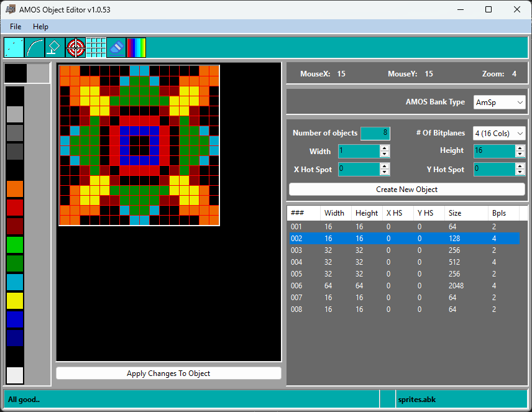Pick the medium gray palette color
This screenshot has width=532, height=412.
[15, 133]
